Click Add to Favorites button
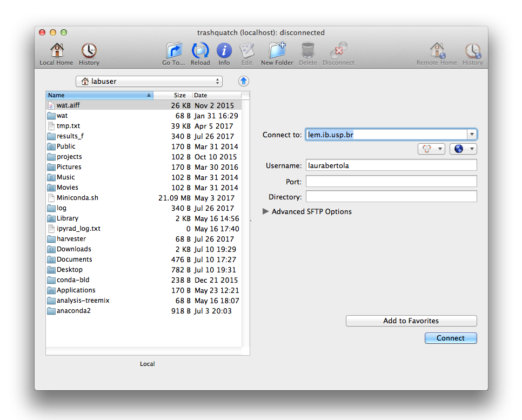This screenshot has width=522, height=420. pos(411,321)
